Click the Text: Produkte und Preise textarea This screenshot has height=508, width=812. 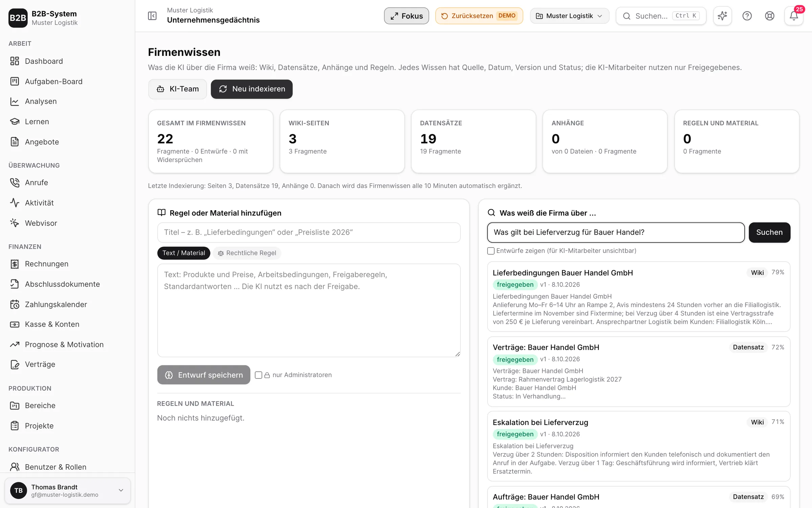pyautogui.click(x=309, y=310)
